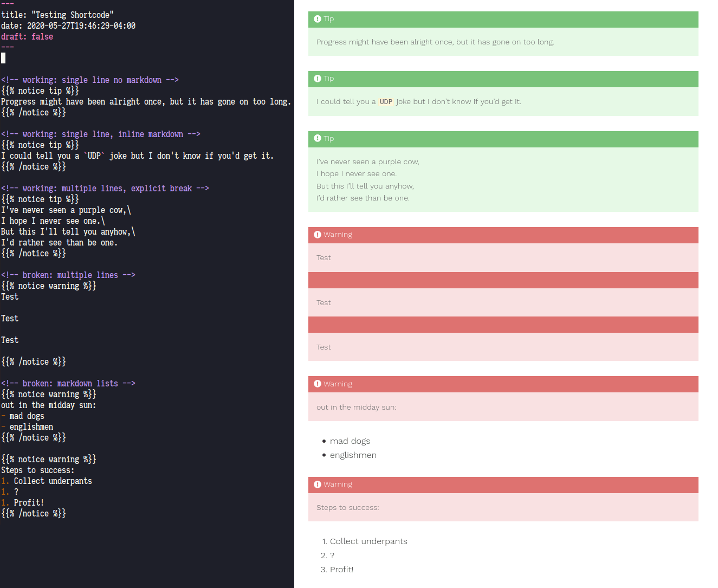Click the englishmen bullet point in the preview
718x588 pixels.
coord(353,455)
